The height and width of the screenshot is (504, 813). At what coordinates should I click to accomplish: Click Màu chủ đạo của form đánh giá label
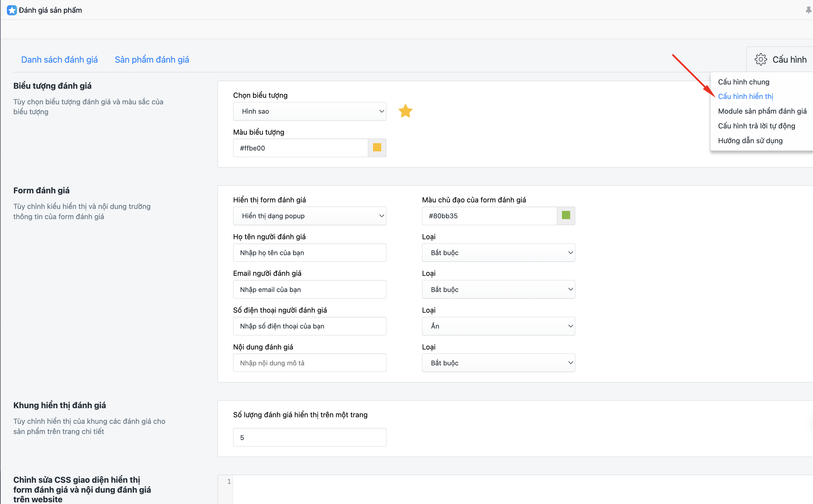coord(474,200)
